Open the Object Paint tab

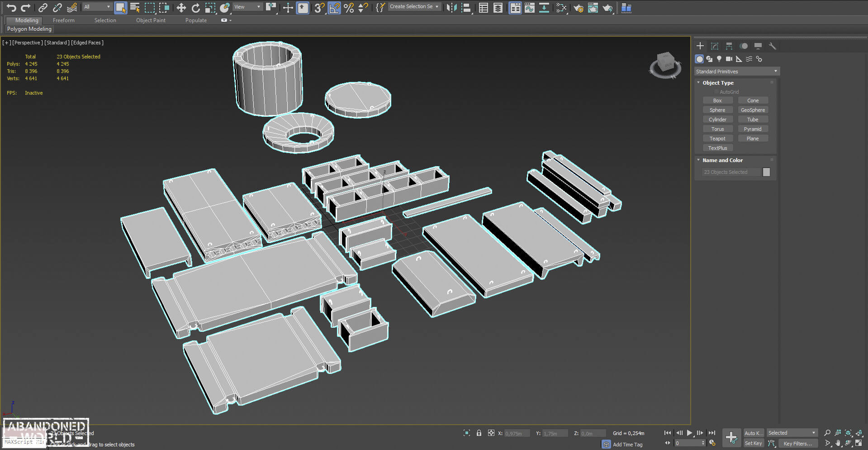pyautogui.click(x=151, y=20)
